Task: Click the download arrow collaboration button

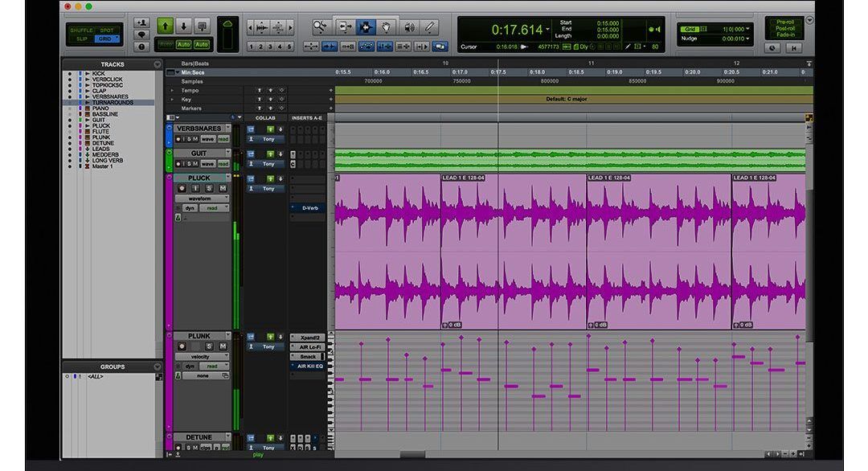Action: [x=183, y=26]
